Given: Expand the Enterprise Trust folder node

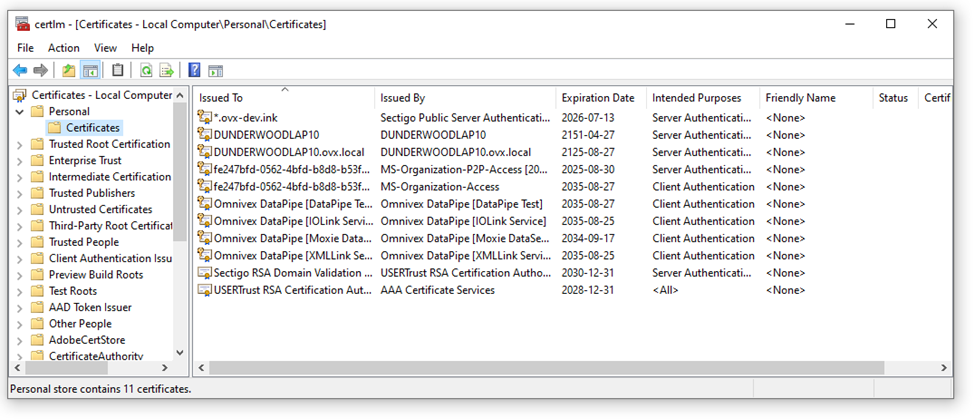Looking at the screenshot, I should 20,161.
